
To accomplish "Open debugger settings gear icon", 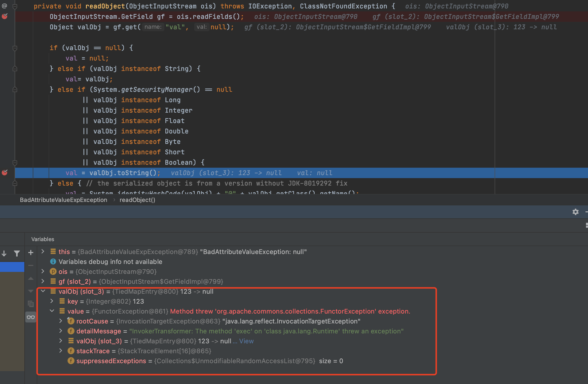I will tap(575, 212).
